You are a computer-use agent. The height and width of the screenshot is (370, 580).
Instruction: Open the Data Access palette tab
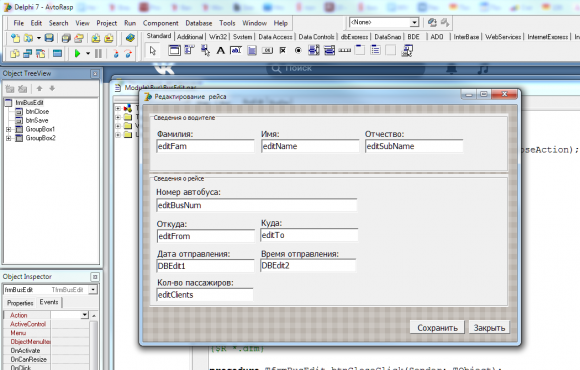(275, 37)
